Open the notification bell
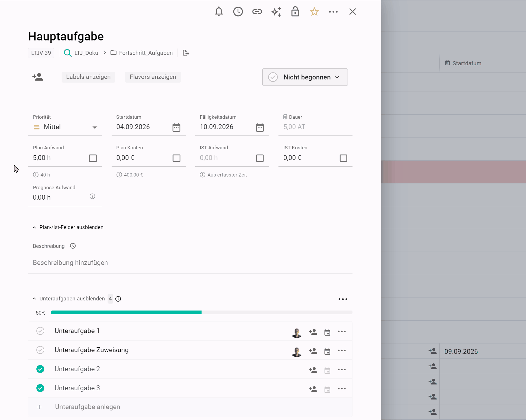The width and height of the screenshot is (526, 420). click(219, 12)
